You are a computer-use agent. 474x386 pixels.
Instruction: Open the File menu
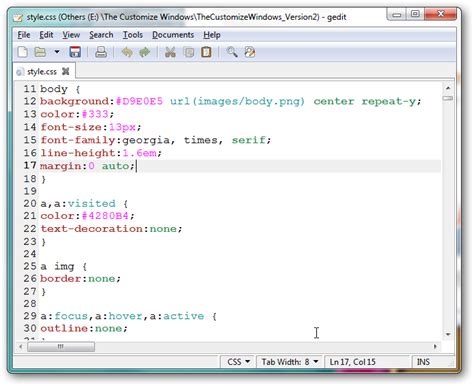24,35
